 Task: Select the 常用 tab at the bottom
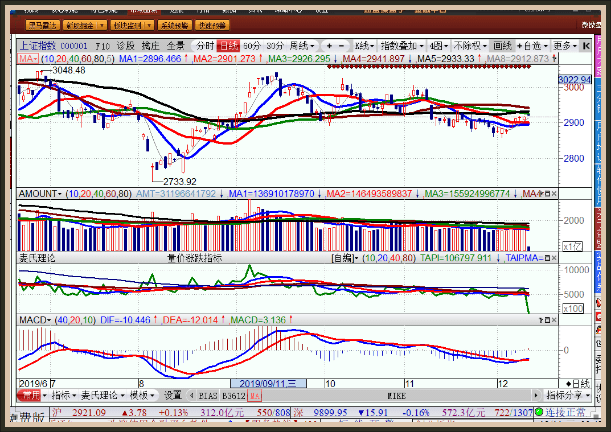30,395
